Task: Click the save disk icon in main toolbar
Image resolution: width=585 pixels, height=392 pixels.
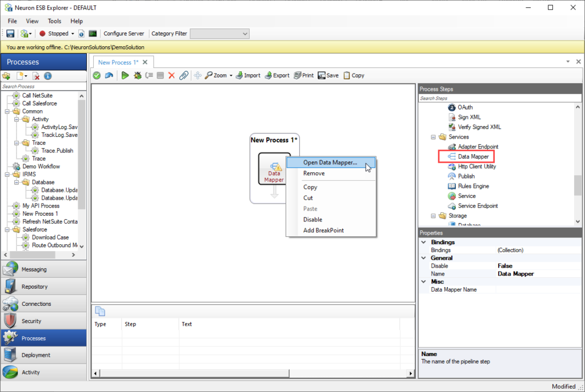Action: [10, 34]
